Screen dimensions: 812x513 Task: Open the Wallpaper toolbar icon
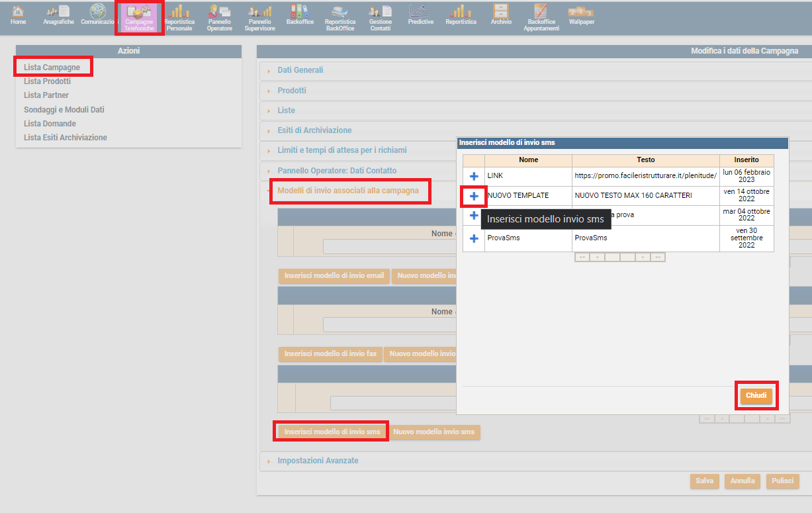pyautogui.click(x=581, y=16)
